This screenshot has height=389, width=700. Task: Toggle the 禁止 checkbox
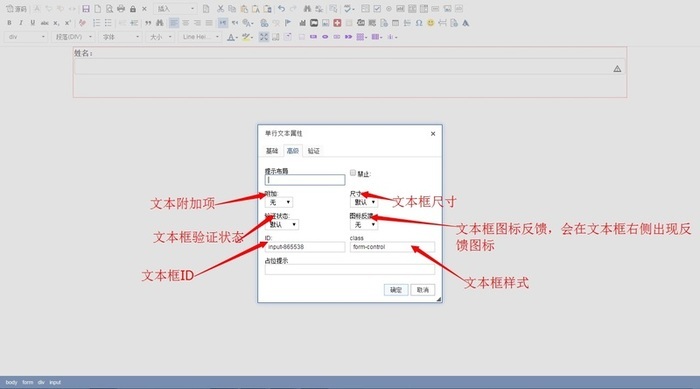353,173
